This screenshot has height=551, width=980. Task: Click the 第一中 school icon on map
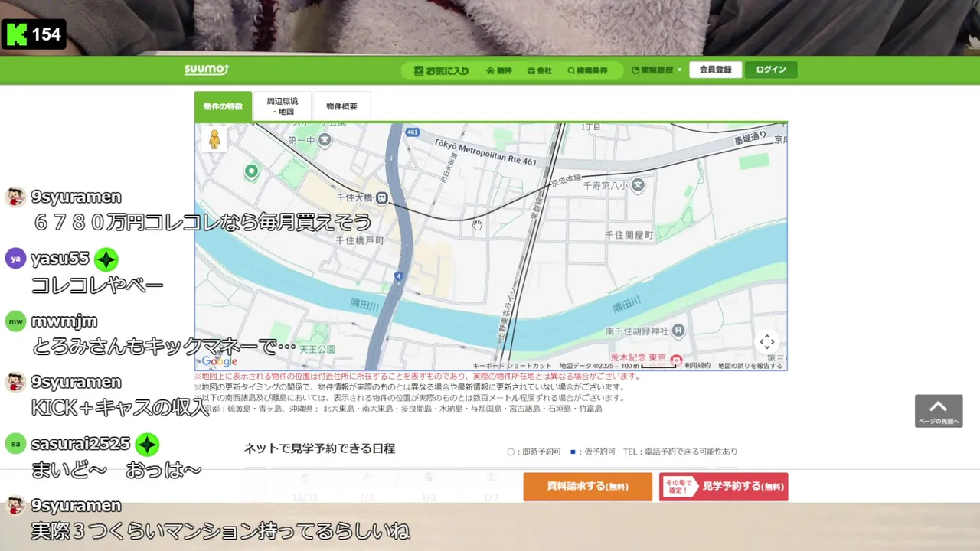click(325, 140)
